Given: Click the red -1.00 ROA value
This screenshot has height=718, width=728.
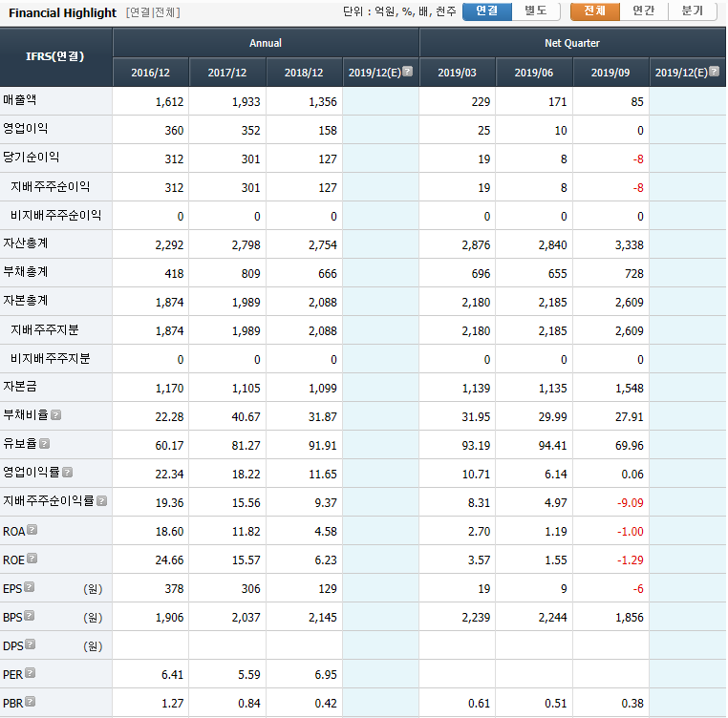Looking at the screenshot, I should pos(630,532).
